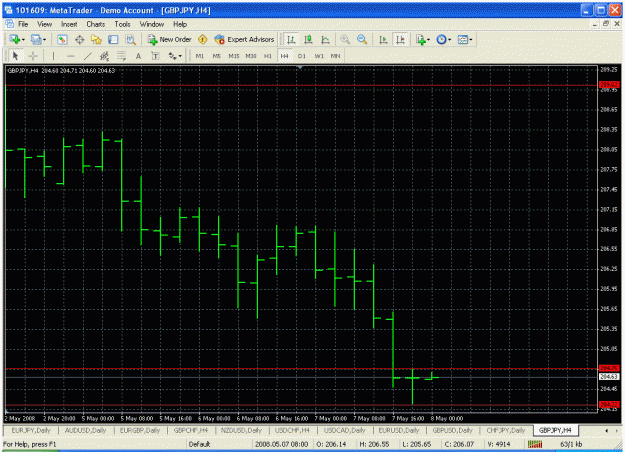Set timeframe to M1

click(x=200, y=56)
